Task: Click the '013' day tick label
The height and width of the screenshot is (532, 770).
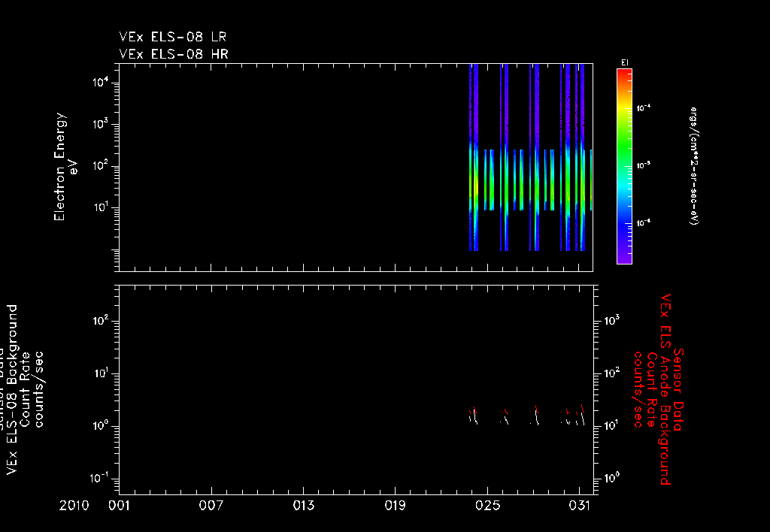Action: click(x=304, y=506)
